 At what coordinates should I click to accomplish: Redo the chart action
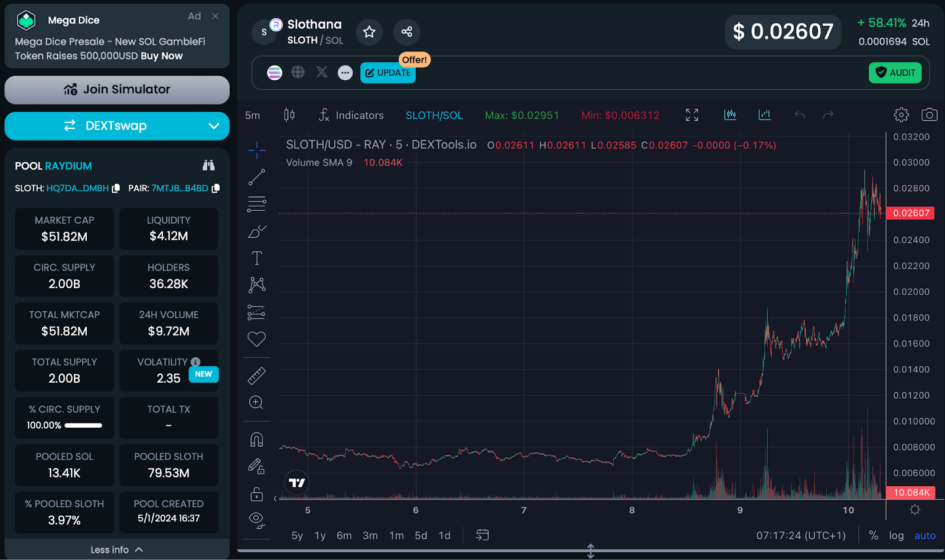click(828, 115)
